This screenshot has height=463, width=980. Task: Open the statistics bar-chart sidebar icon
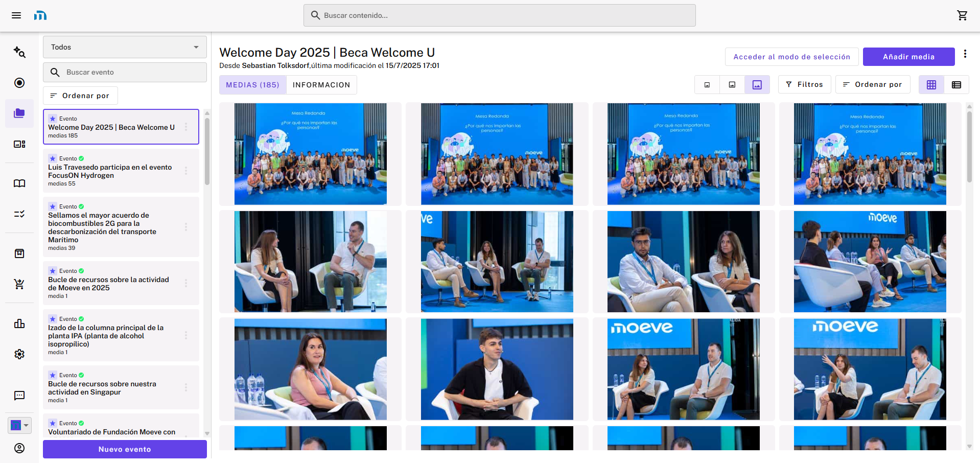point(19,323)
